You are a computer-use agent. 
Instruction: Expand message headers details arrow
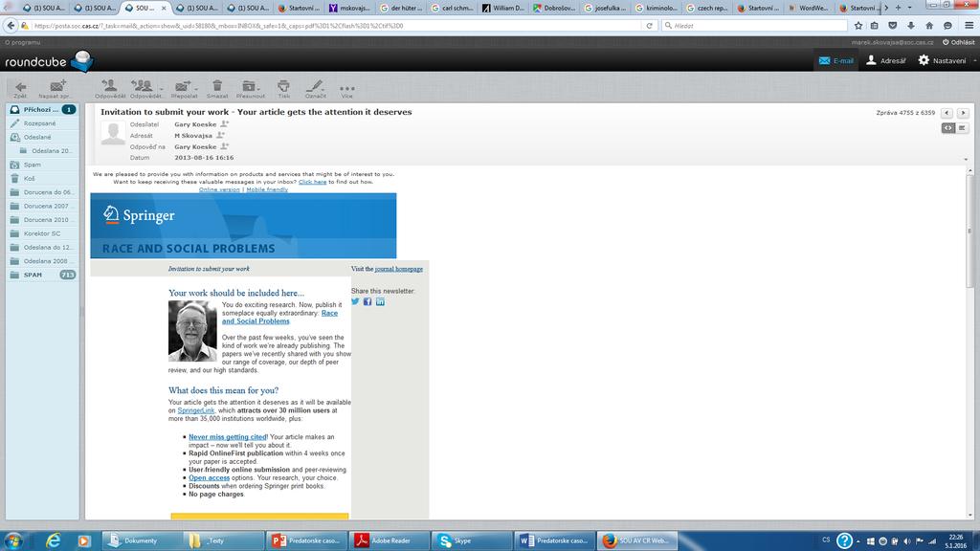click(x=966, y=160)
